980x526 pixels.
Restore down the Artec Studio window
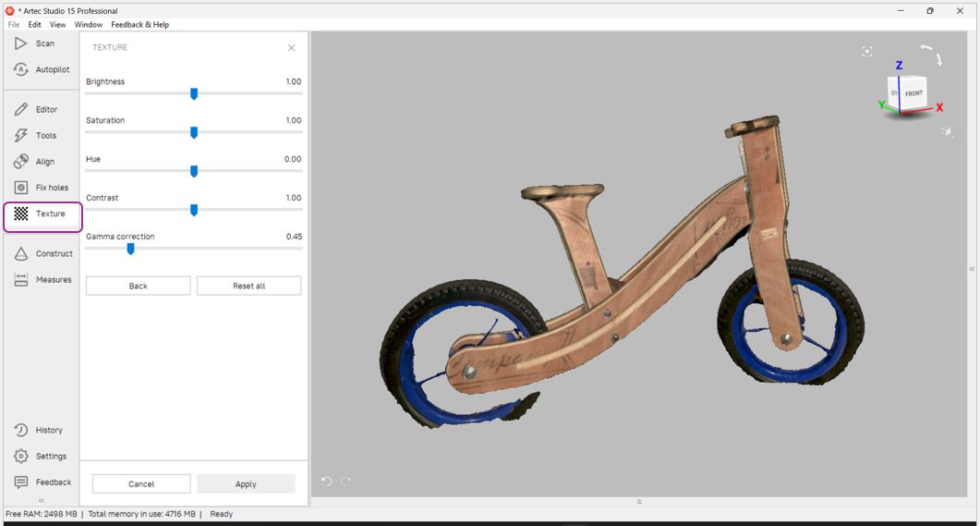pos(930,11)
